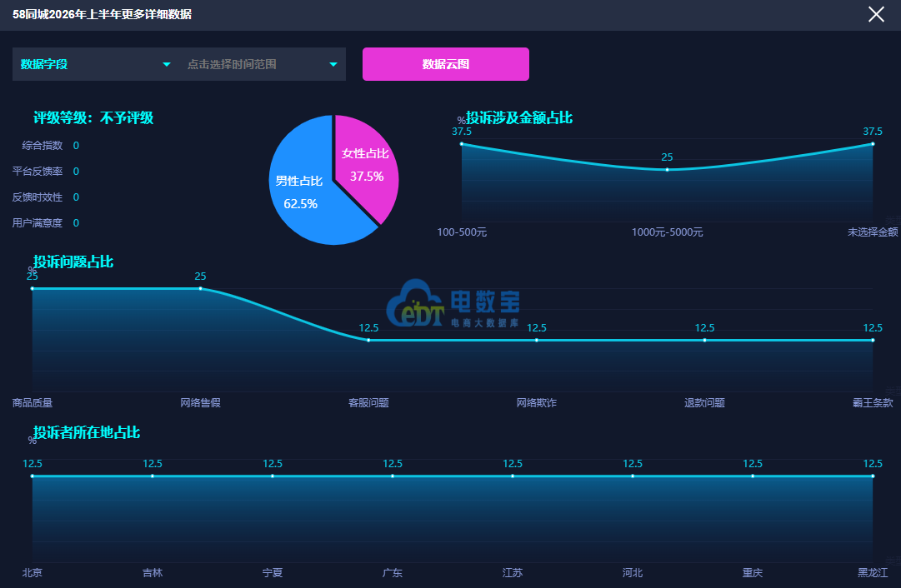Screen dimensions: 901x588
Task: Click the 退款问题 axis label
Action: (x=704, y=402)
